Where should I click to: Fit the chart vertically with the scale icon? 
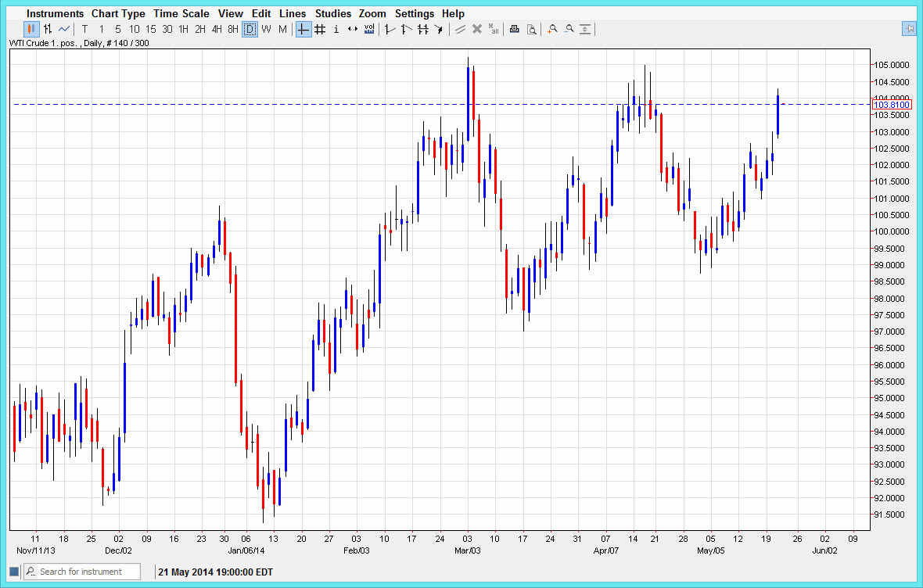pyautogui.click(x=585, y=28)
